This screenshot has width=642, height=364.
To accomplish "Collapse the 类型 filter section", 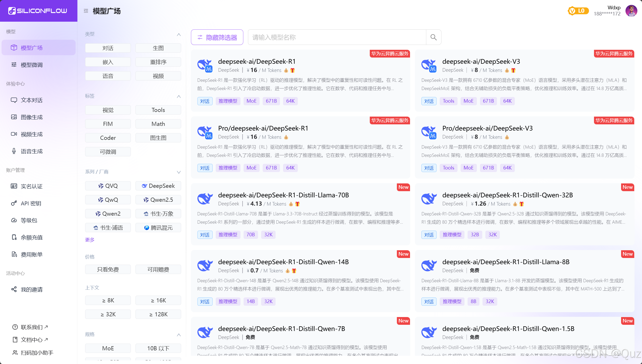I will (x=179, y=35).
